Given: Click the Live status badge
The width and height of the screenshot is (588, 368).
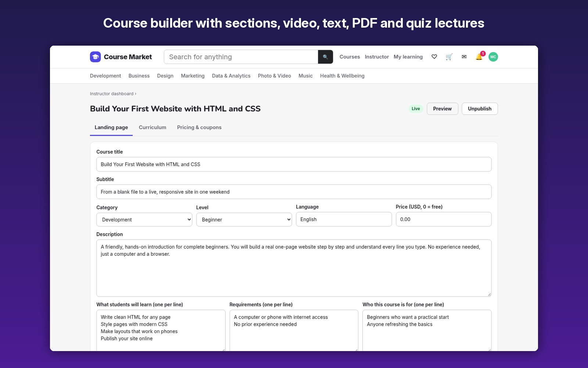Looking at the screenshot, I should [x=416, y=109].
